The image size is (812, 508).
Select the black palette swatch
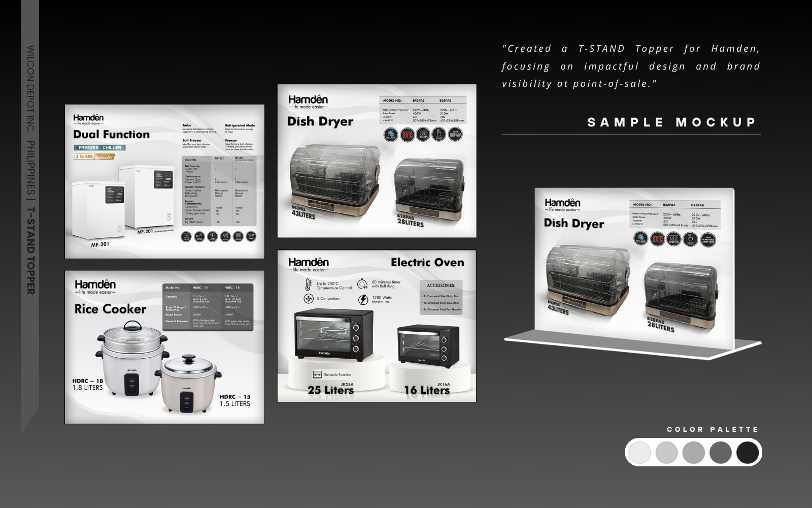748,452
